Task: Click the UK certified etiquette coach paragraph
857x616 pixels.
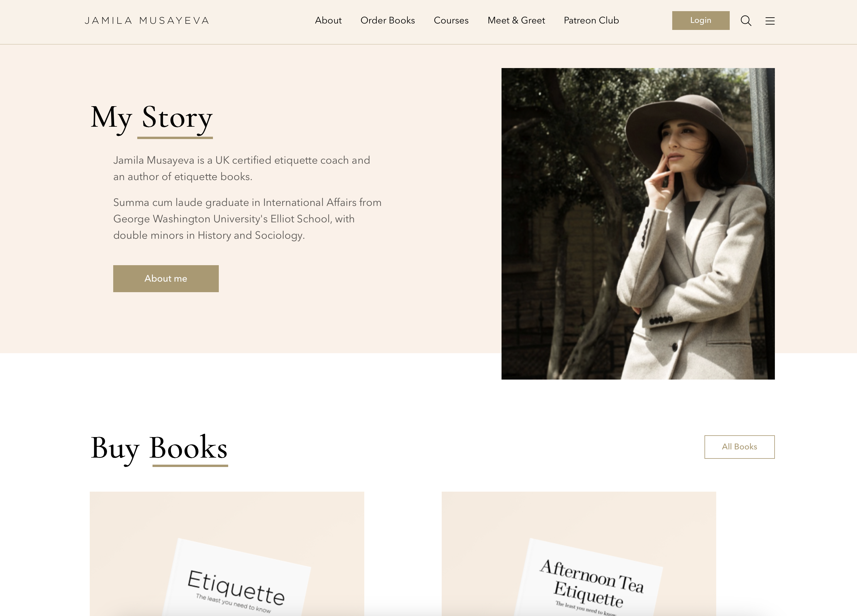Action: tap(241, 168)
